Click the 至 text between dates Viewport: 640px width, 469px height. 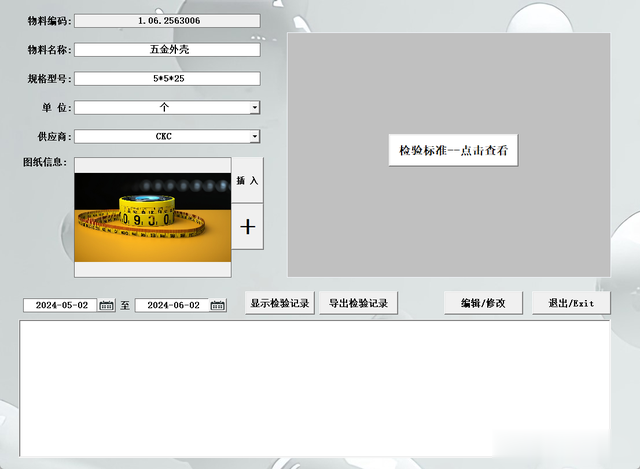click(125, 305)
